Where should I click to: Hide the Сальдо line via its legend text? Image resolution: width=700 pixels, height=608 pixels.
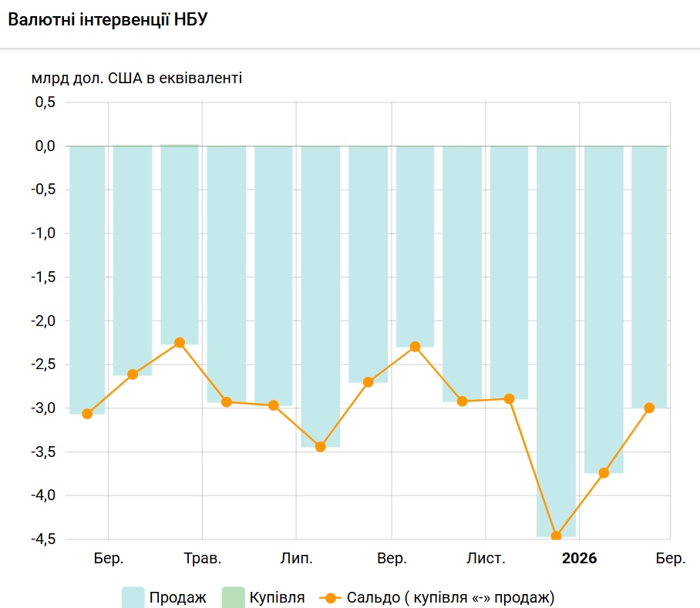click(450, 597)
